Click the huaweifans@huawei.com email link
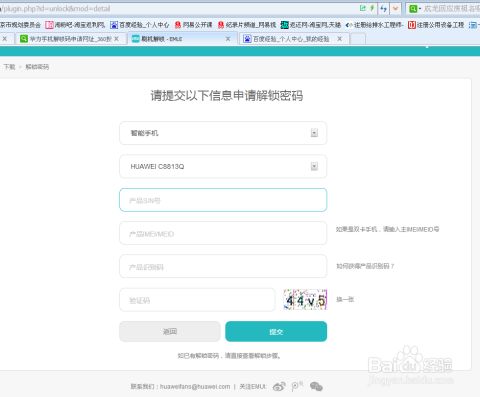 click(195, 387)
